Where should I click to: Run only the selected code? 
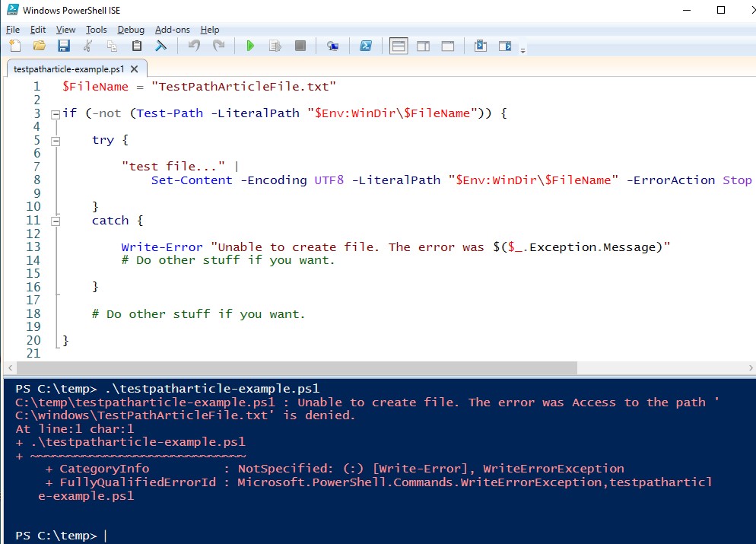(275, 46)
